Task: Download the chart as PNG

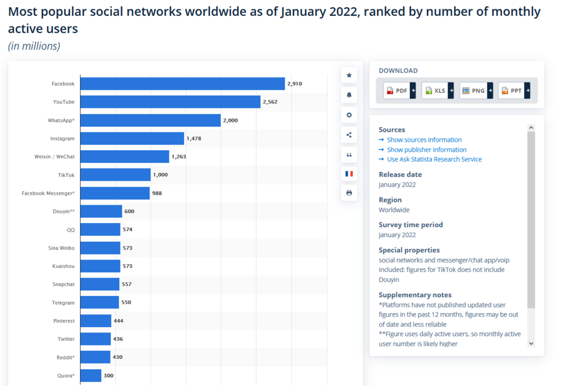Action: click(473, 91)
